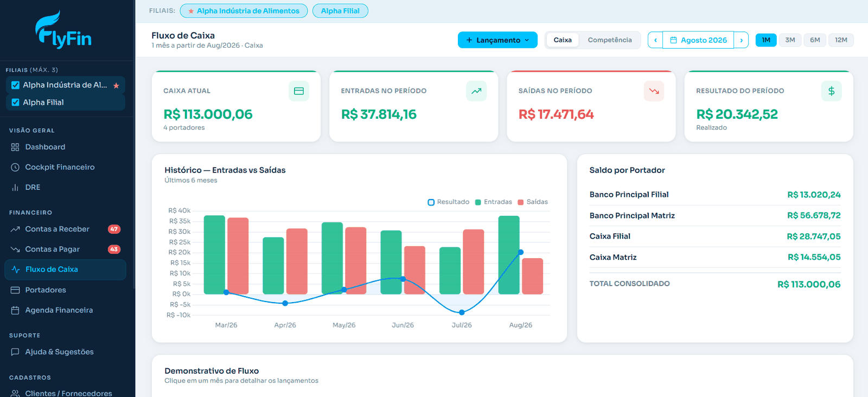868x397 pixels.
Task: Click the Dashboard grid icon
Action: click(x=15, y=147)
